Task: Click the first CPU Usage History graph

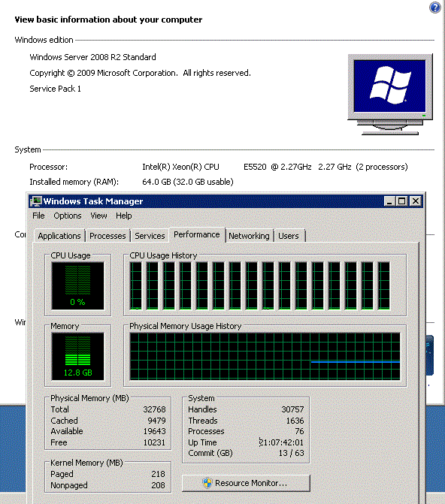Action: (136, 285)
